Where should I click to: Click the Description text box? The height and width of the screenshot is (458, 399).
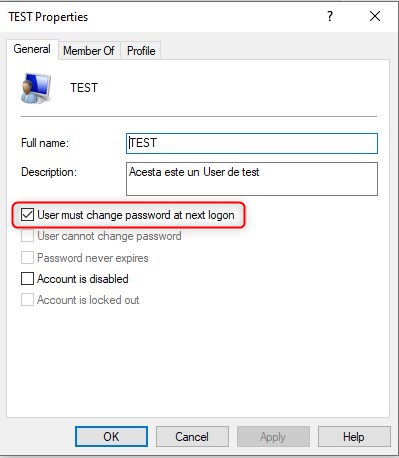[x=252, y=179]
